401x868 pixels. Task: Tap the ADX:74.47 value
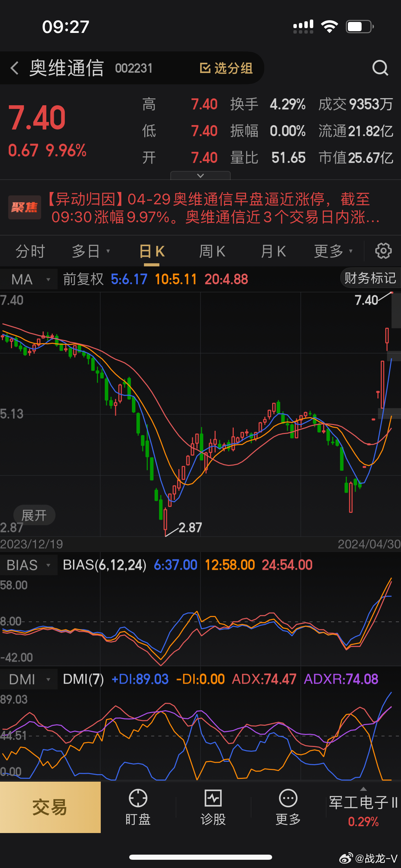[264, 679]
